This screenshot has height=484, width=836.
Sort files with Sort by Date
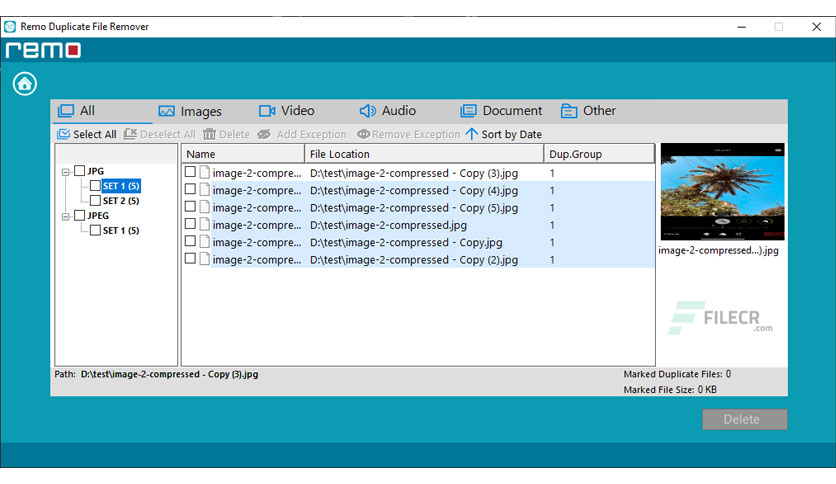pyautogui.click(x=504, y=134)
